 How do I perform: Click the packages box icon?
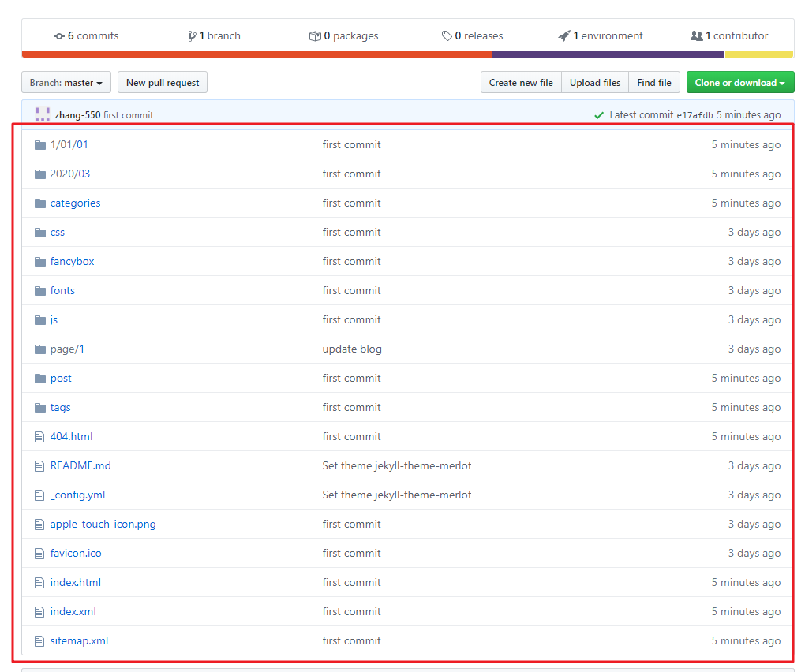click(315, 36)
